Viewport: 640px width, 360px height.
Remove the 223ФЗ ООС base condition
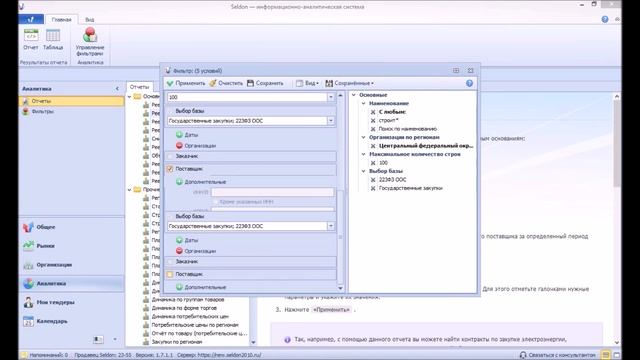(x=373, y=180)
